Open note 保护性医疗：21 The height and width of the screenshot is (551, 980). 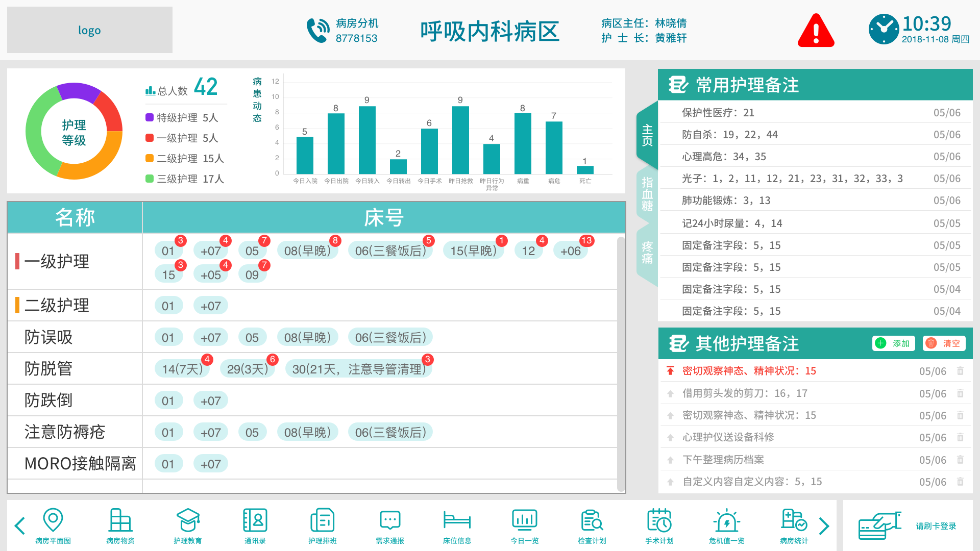tap(816, 113)
